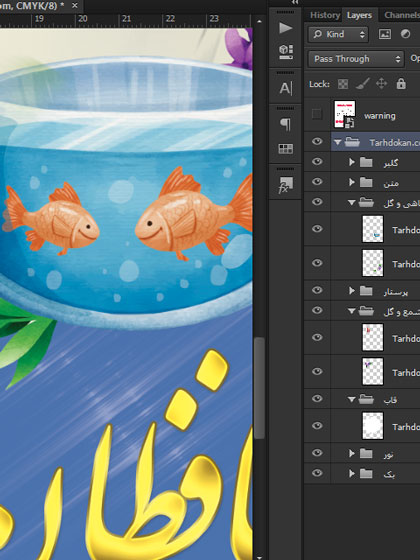
Task: Expand the نور group
Action: tap(352, 454)
